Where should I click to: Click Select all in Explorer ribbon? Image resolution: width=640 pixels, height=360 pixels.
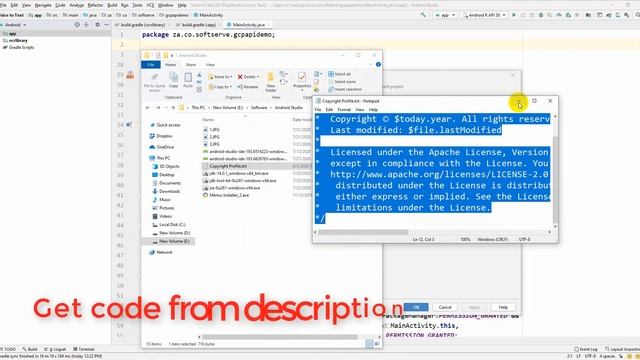click(339, 74)
